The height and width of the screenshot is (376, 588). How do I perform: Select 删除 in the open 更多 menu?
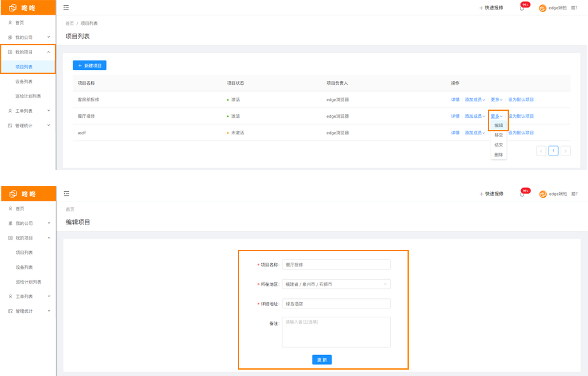click(498, 154)
